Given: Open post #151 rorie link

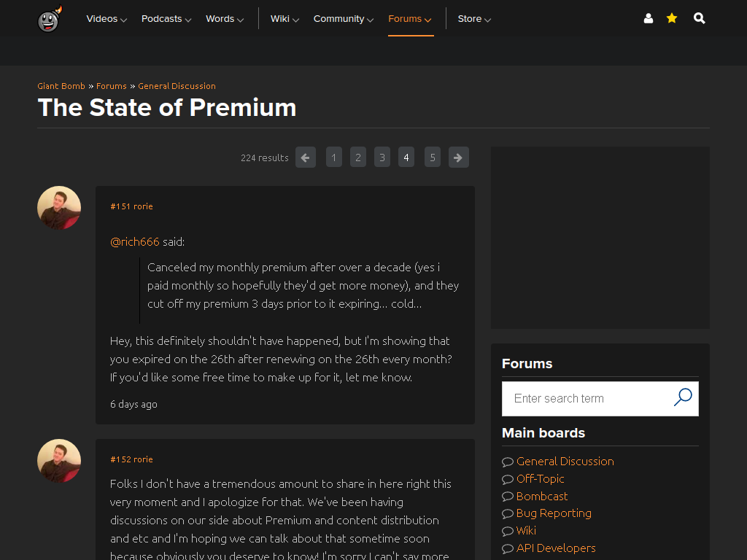Looking at the screenshot, I should point(131,206).
